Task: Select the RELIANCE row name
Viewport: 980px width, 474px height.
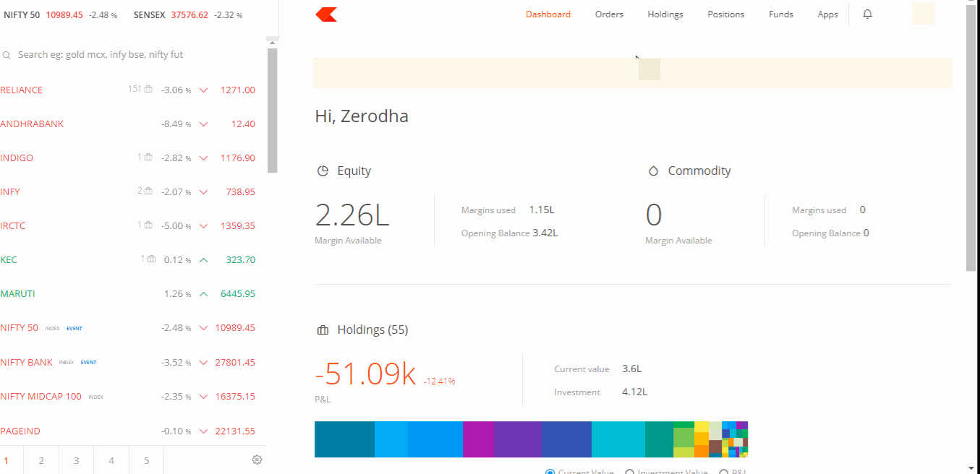Action: tap(22, 90)
